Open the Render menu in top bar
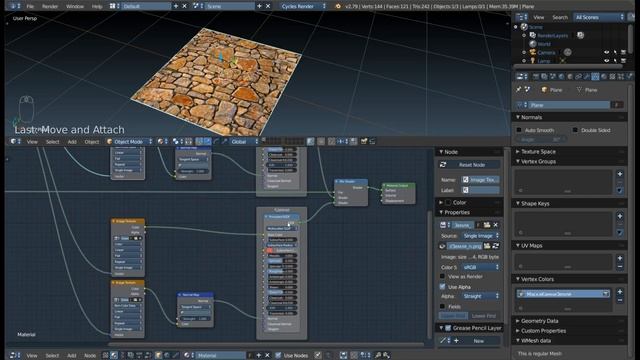Screen dimensions: 640x360 point(50,6)
